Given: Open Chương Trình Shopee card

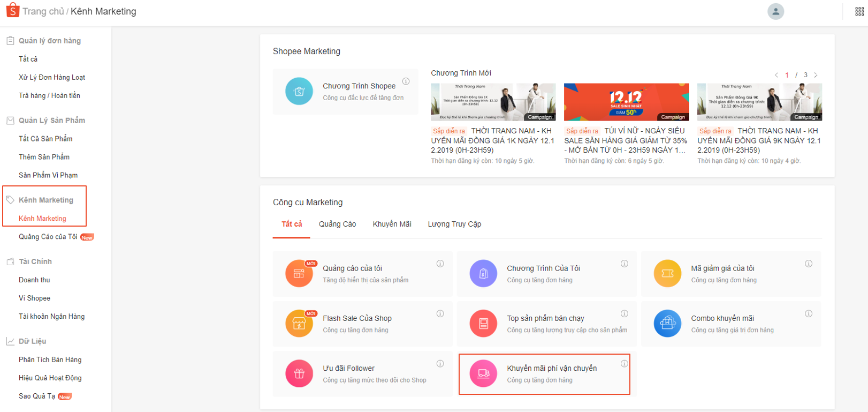Looking at the screenshot, I should click(346, 91).
